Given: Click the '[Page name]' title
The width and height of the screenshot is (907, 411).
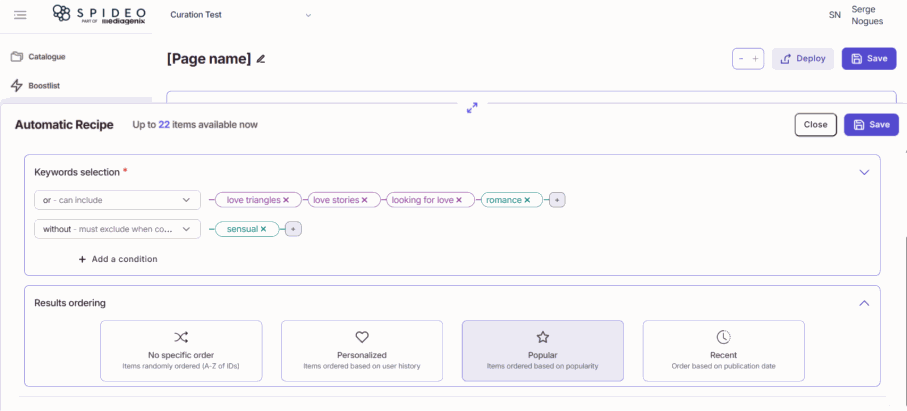Looking at the screenshot, I should pos(209,59).
